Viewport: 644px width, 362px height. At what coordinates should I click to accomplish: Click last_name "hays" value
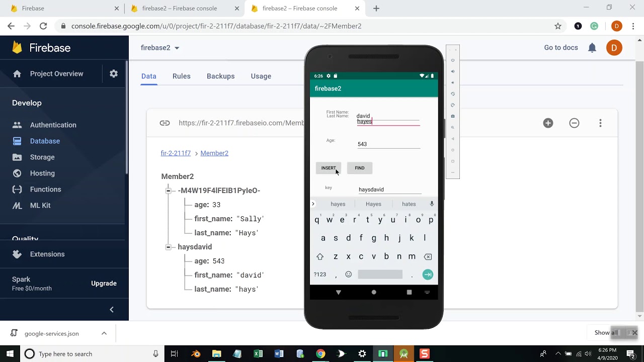pos(247,289)
